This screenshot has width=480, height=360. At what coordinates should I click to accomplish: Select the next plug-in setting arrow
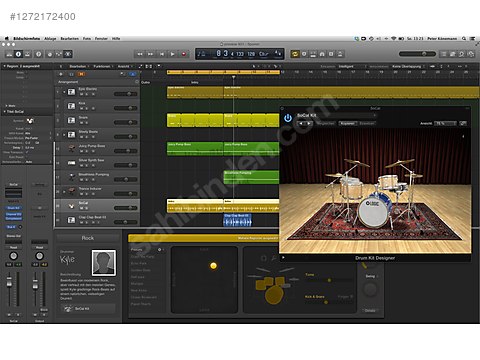[309, 123]
